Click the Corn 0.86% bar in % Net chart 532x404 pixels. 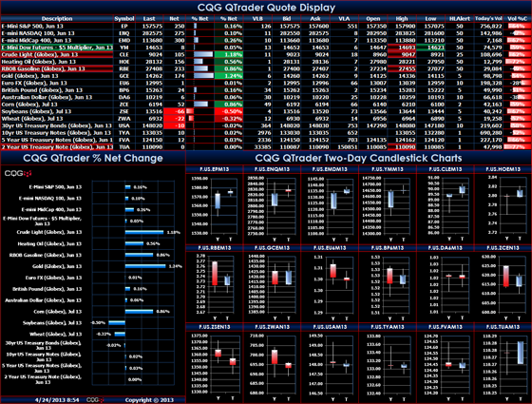(x=139, y=312)
